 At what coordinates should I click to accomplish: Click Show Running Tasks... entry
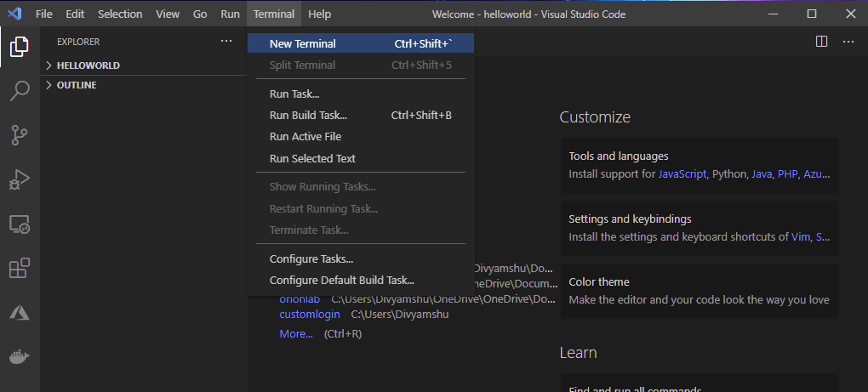pos(361,187)
